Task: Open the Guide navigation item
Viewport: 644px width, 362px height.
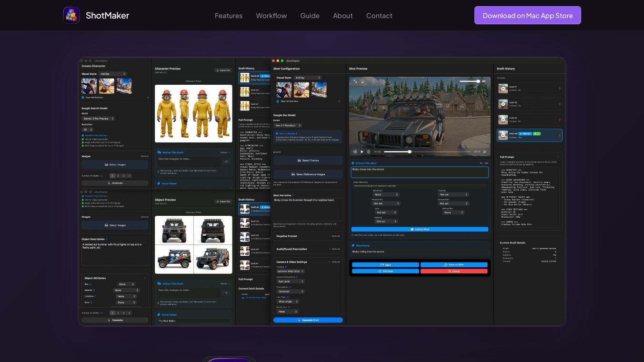Action: pos(310,16)
